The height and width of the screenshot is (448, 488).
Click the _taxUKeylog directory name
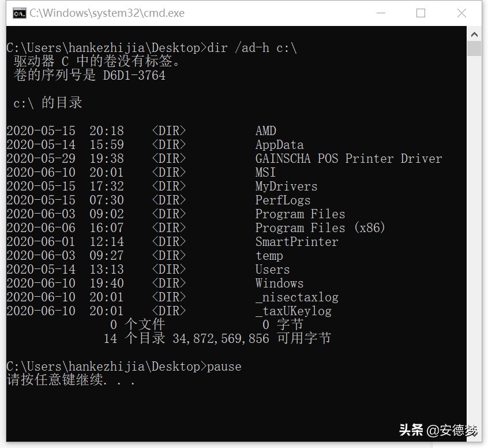tap(294, 311)
